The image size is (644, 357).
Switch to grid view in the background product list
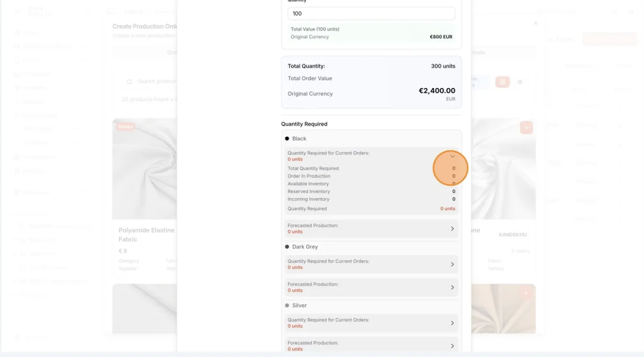(x=502, y=82)
